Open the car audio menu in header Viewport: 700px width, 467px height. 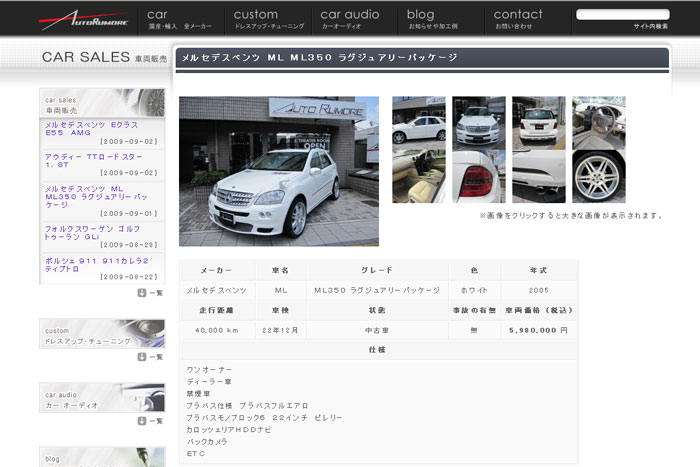tap(350, 20)
